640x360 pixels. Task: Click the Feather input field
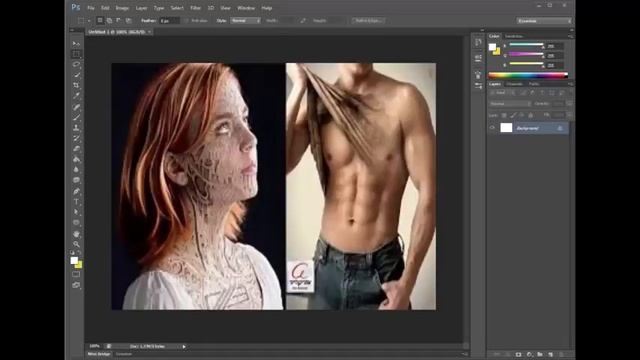pyautogui.click(x=169, y=20)
